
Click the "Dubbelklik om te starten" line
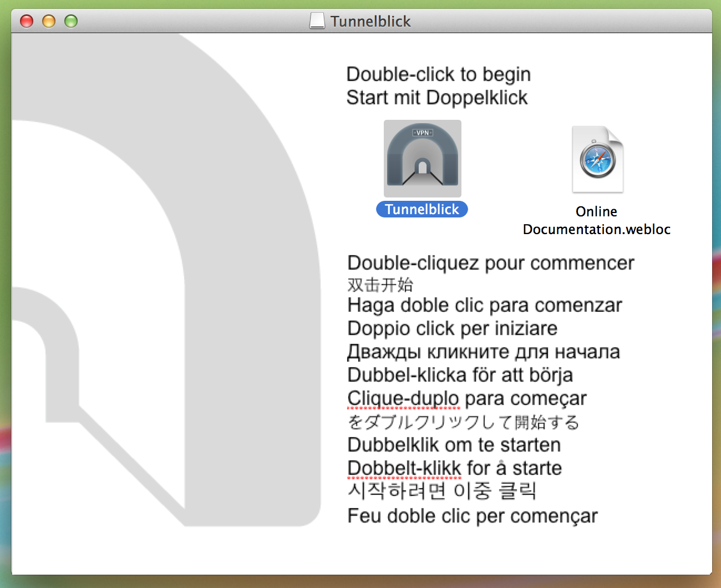click(x=454, y=445)
